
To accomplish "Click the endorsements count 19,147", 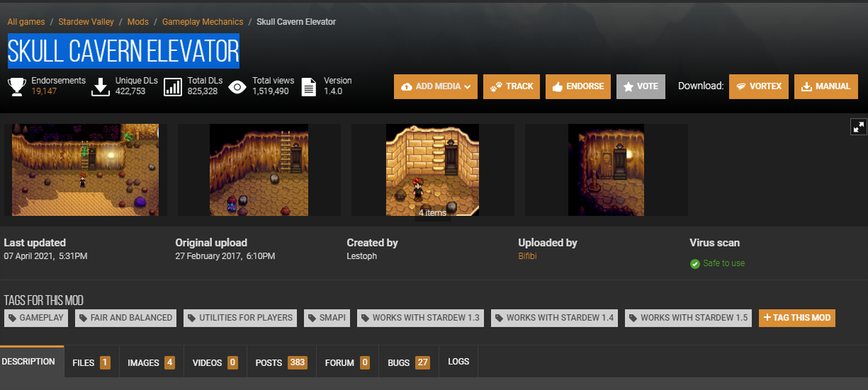I will [44, 91].
